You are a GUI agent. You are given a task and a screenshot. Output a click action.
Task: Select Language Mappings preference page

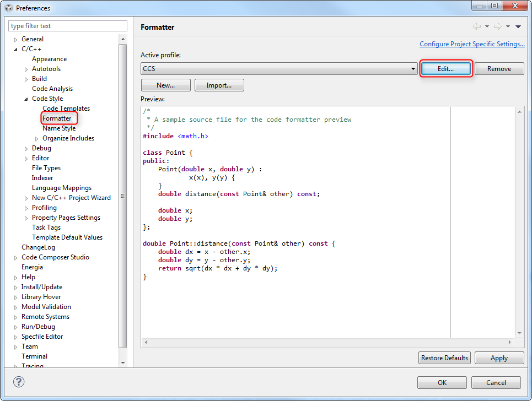click(62, 188)
